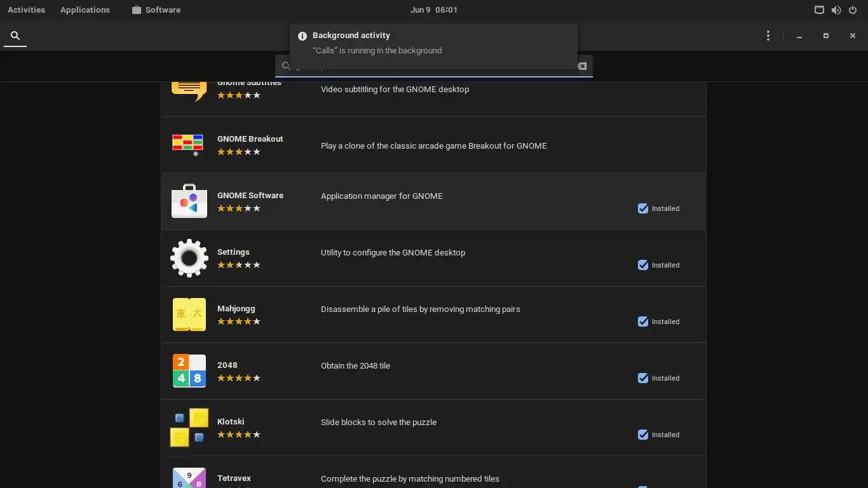Screen dimensions: 868x488
Task: Click the info icon in the notification
Action: pos(302,36)
